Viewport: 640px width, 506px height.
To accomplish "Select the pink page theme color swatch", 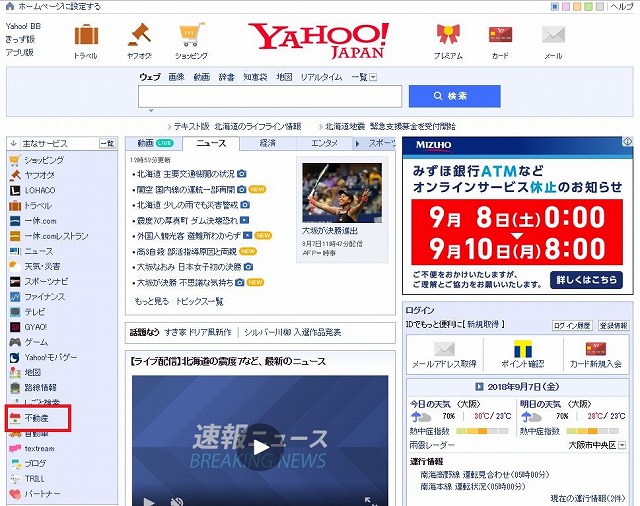I will pos(566,6).
